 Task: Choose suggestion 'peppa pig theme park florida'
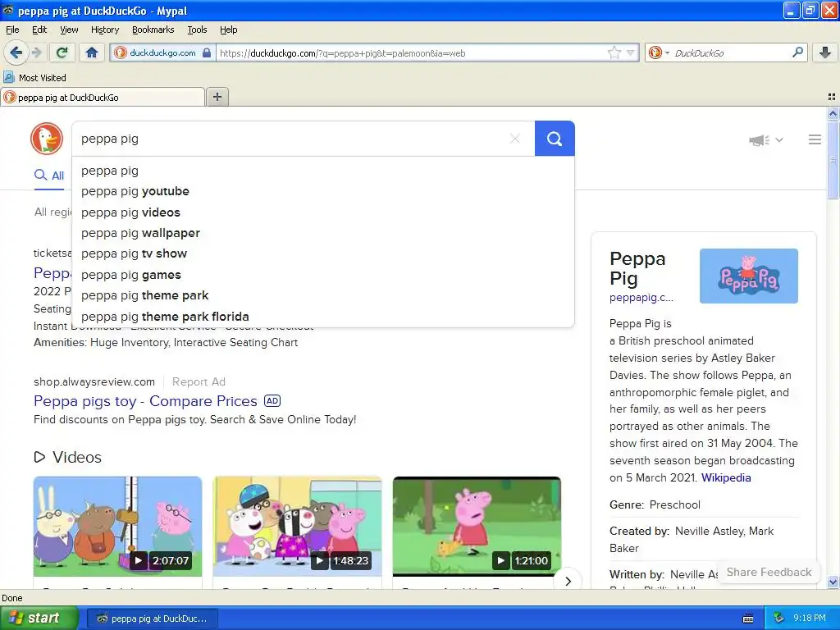[x=322, y=317]
